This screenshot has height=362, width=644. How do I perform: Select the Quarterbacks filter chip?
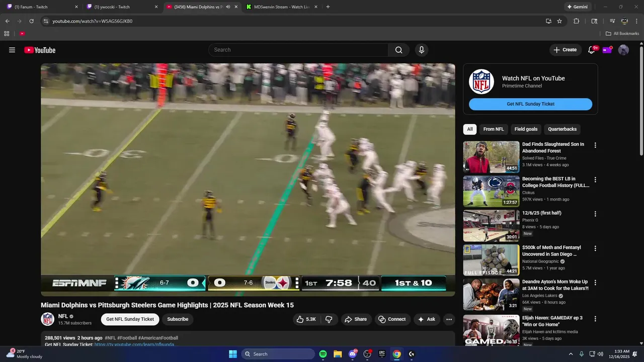pyautogui.click(x=562, y=129)
